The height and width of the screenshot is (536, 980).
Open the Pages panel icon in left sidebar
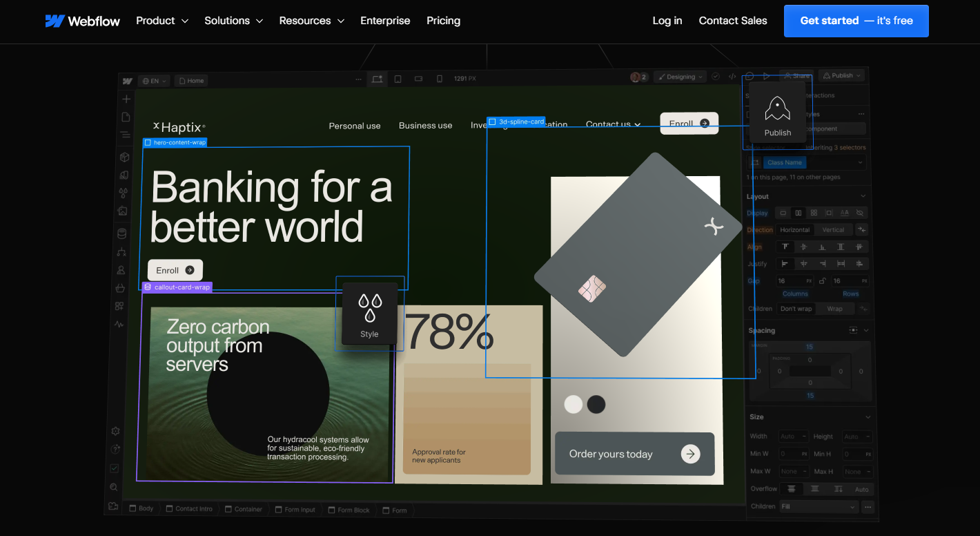126,117
